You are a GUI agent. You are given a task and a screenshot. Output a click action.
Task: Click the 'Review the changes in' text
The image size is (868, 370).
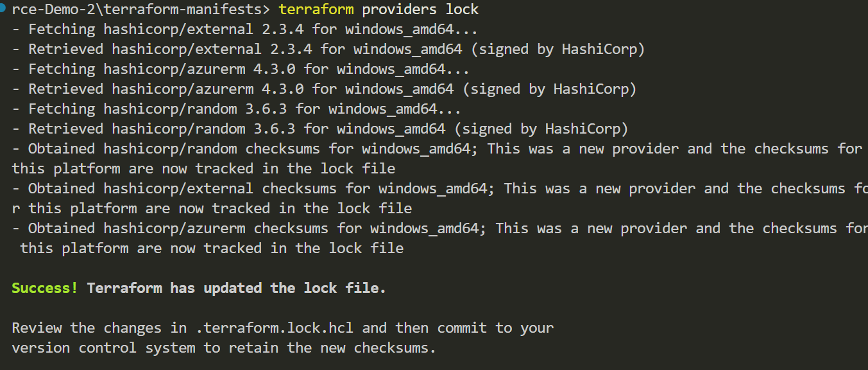click(99, 328)
